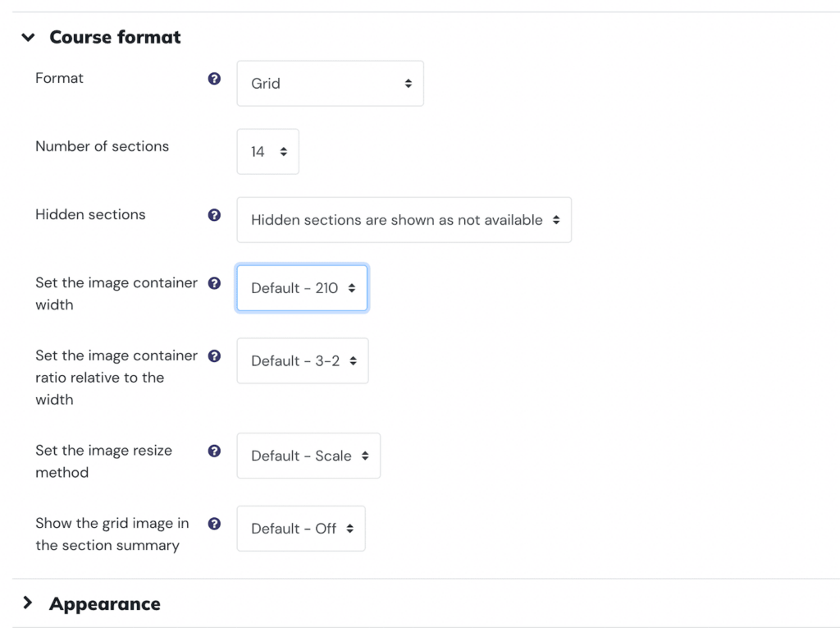The width and height of the screenshot is (840, 628).
Task: Expand section using the Appearance chevron arrow
Action: click(x=29, y=603)
